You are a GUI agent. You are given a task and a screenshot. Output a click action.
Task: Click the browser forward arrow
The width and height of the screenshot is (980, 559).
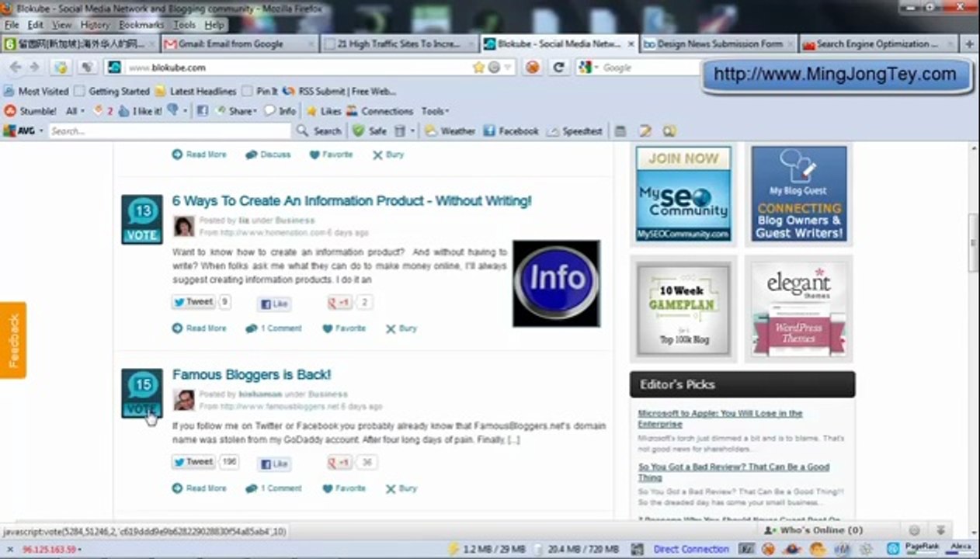click(x=34, y=68)
